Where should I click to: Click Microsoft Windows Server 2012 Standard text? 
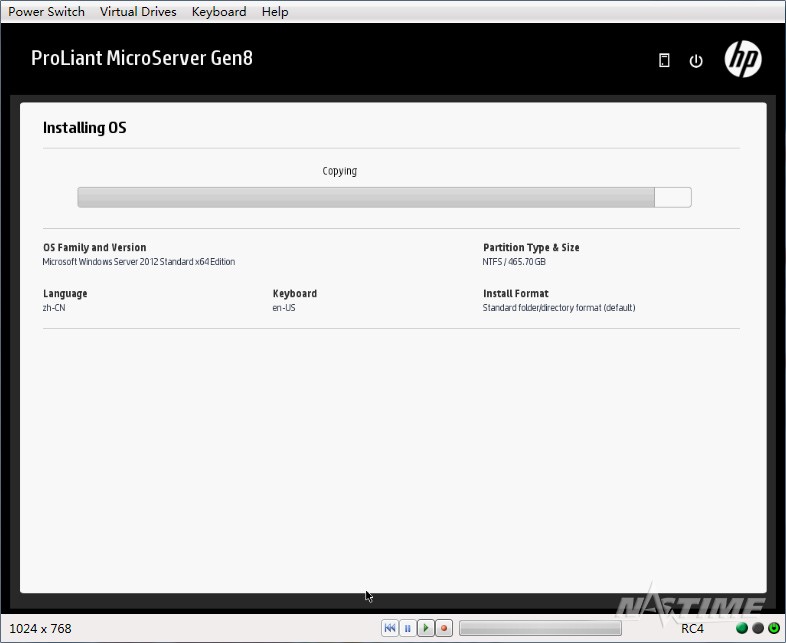click(139, 262)
